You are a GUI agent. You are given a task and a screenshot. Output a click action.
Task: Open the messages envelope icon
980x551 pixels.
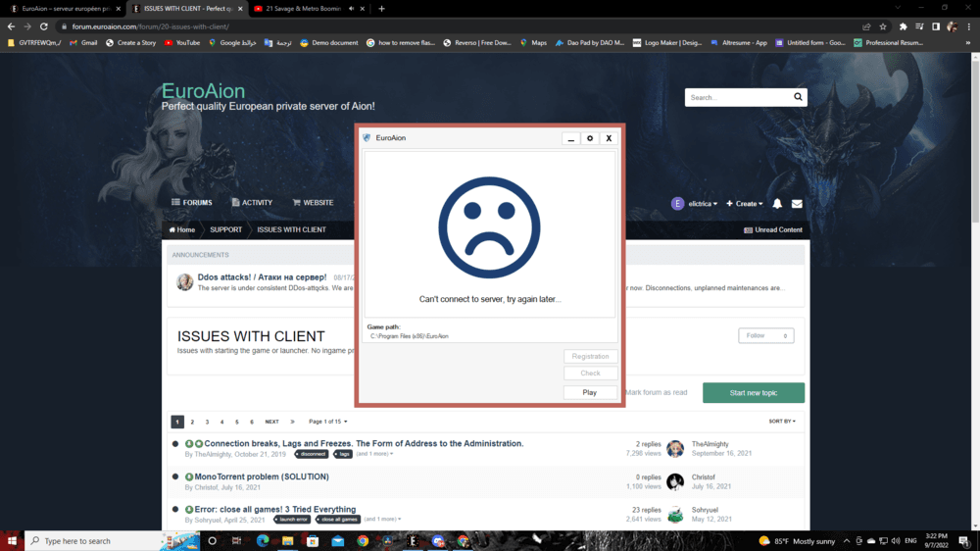pyautogui.click(x=797, y=204)
